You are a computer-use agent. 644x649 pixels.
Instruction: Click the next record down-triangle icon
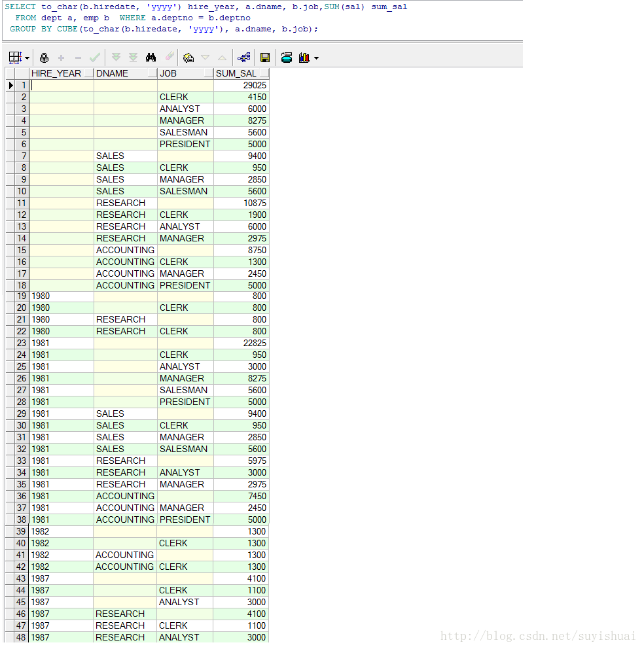click(206, 58)
